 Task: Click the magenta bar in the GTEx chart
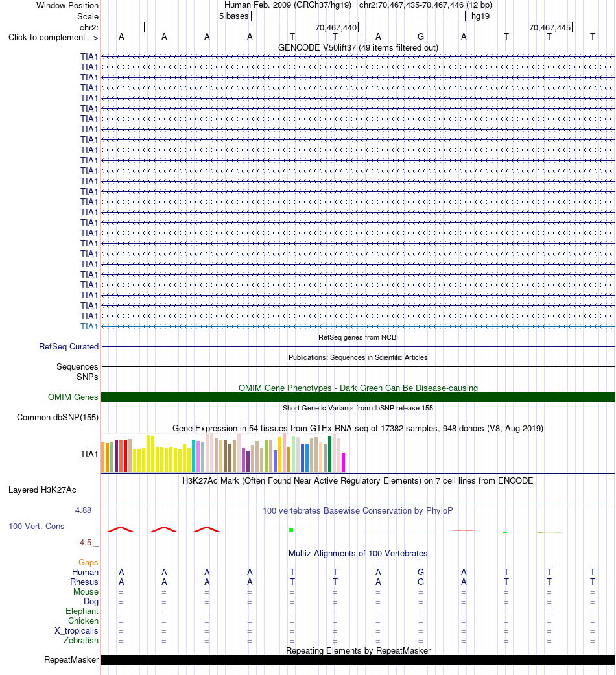coord(343,462)
